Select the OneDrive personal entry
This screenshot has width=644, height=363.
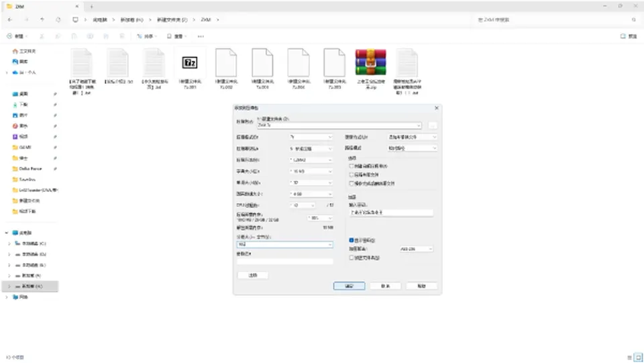[24, 72]
